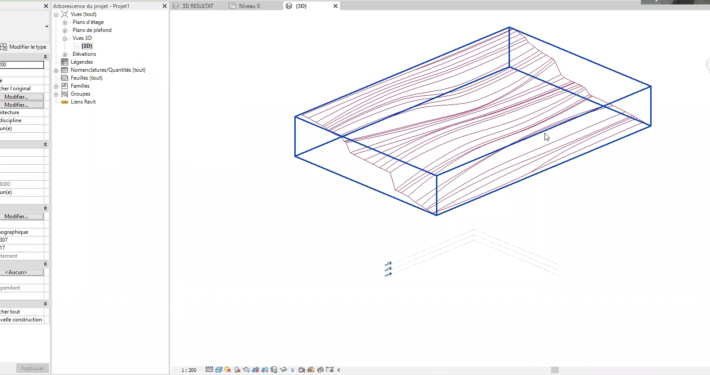Toggle the Sun Path icon
The height and width of the screenshot is (375, 710).
coord(227,370)
